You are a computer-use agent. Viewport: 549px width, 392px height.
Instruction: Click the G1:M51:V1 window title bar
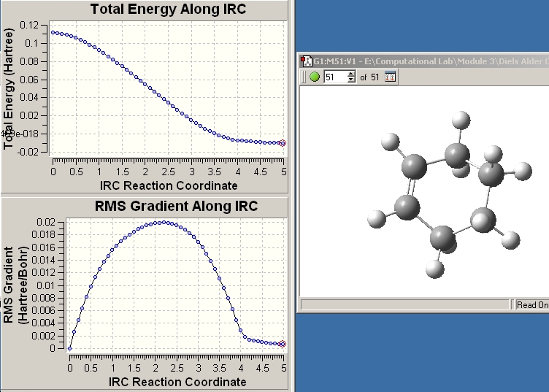tap(424, 61)
